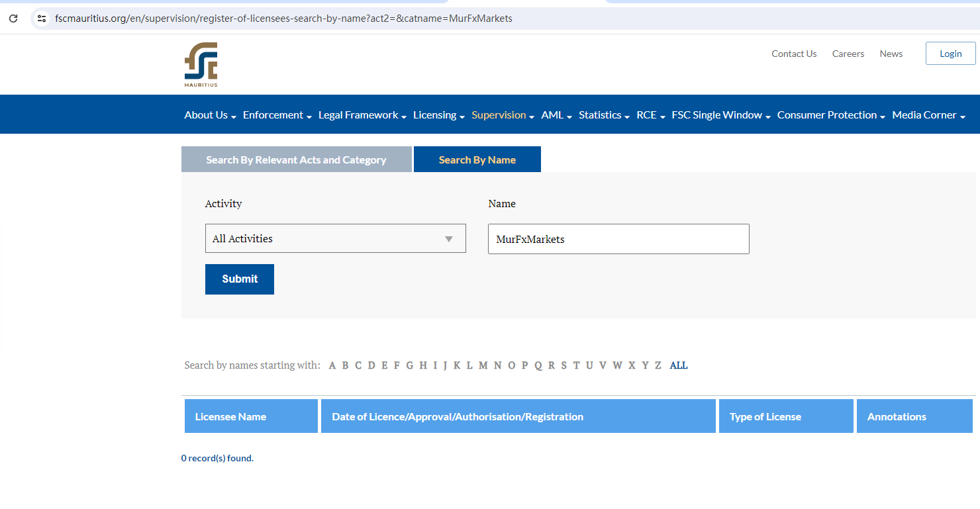Image resolution: width=980 pixels, height=509 pixels.
Task: Click the Name field containing MurFxMarkets
Action: 618,239
